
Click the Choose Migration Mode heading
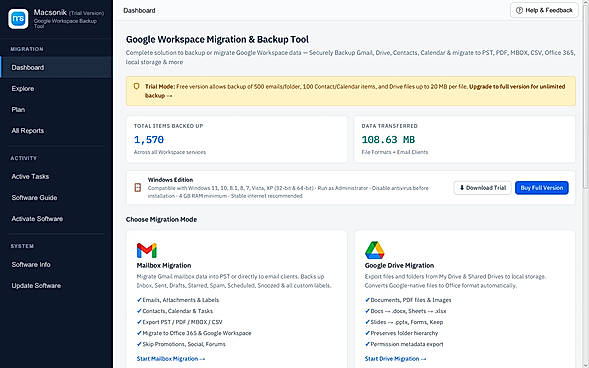click(162, 219)
